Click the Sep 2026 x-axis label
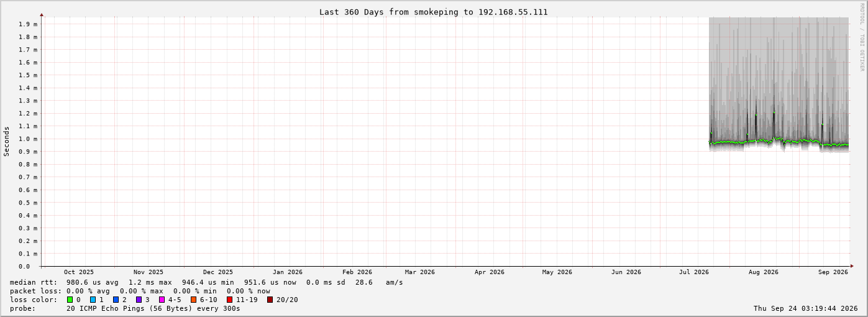The width and height of the screenshot is (868, 317). pos(833,272)
